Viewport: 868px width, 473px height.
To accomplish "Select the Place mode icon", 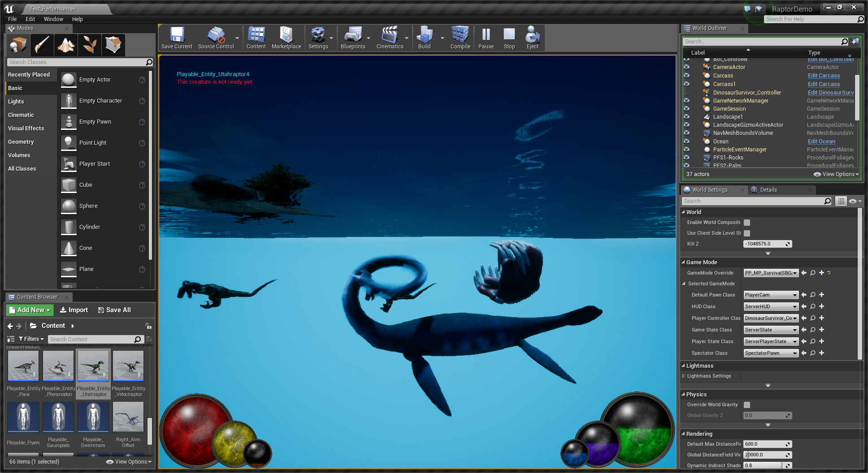I will (18, 45).
